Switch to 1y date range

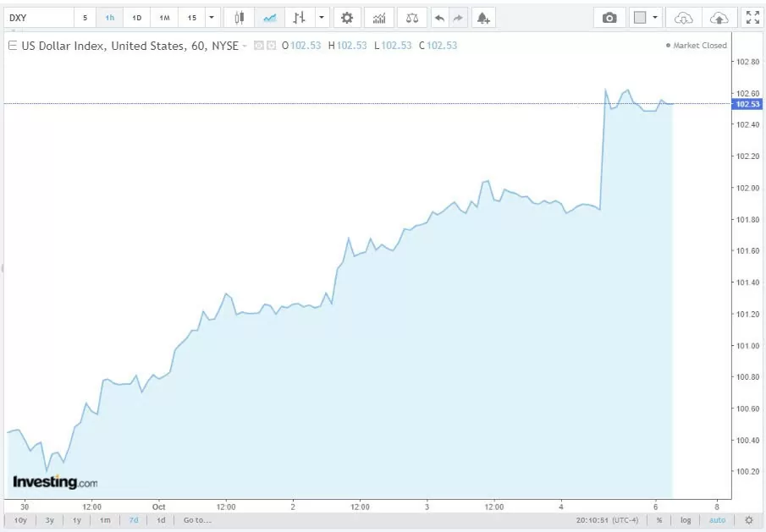click(x=77, y=520)
